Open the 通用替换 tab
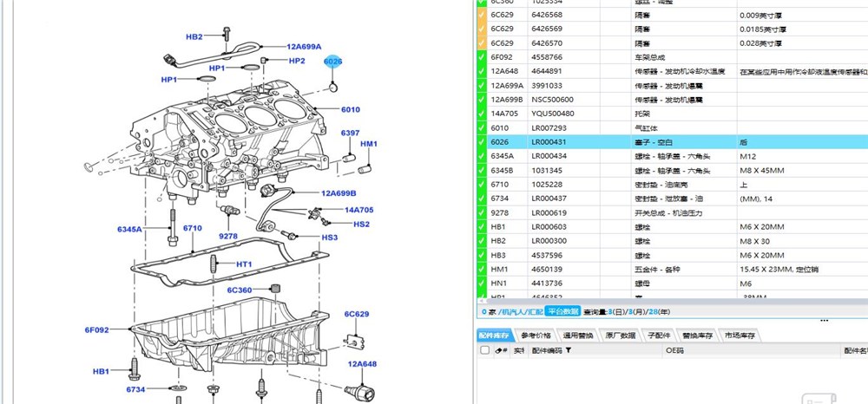This screenshot has height=404, width=868. (578, 336)
